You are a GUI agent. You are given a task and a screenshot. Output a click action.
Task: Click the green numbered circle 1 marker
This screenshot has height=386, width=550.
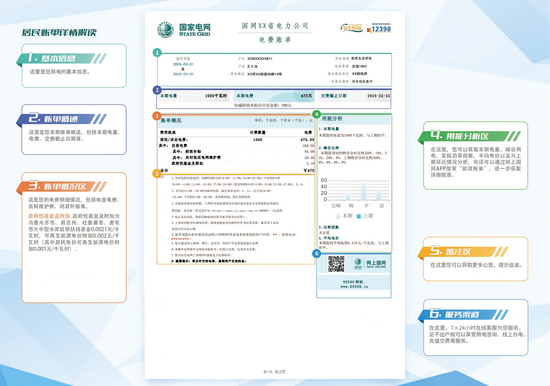(157, 53)
